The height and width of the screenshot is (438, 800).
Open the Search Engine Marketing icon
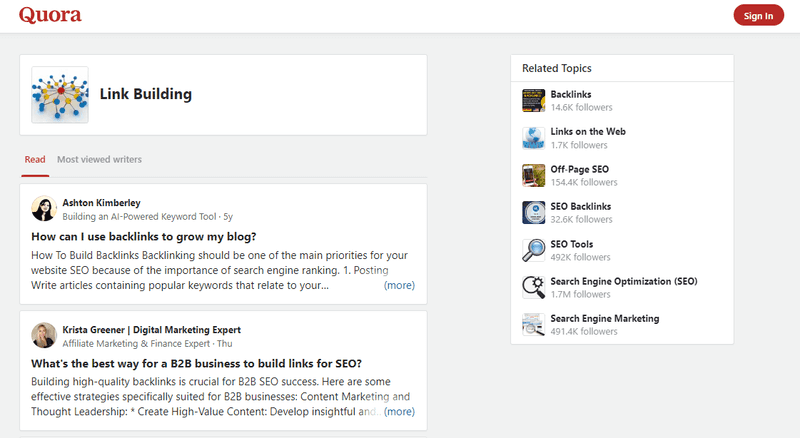click(533, 325)
